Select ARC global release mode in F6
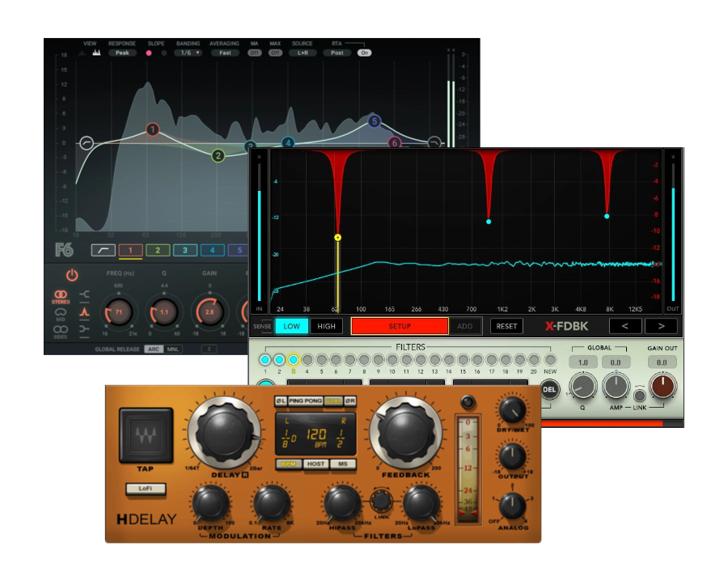Viewport: 728px width, 580px height. [154, 349]
